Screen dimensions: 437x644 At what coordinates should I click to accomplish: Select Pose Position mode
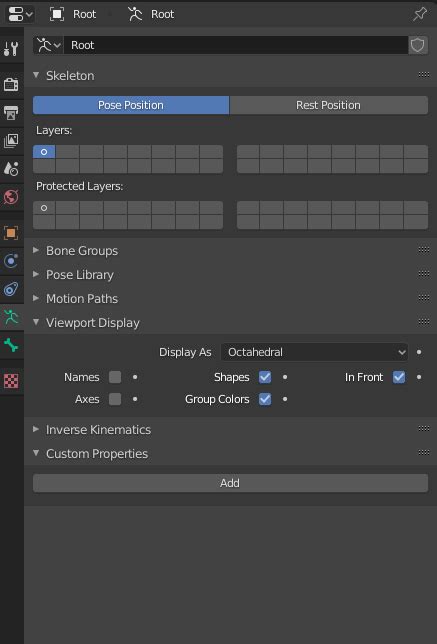coord(131,105)
